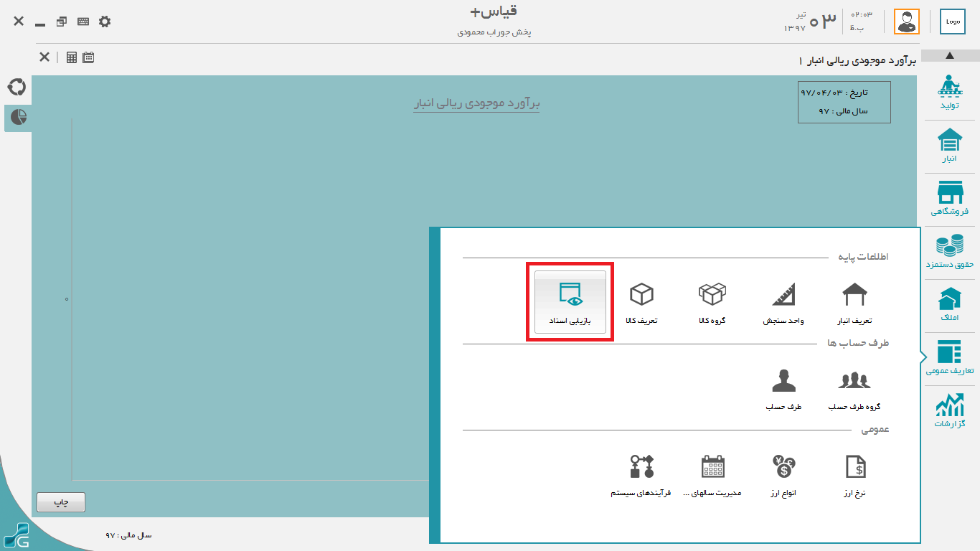
Task: Open calendar icon in report toolbar
Action: tap(88, 57)
